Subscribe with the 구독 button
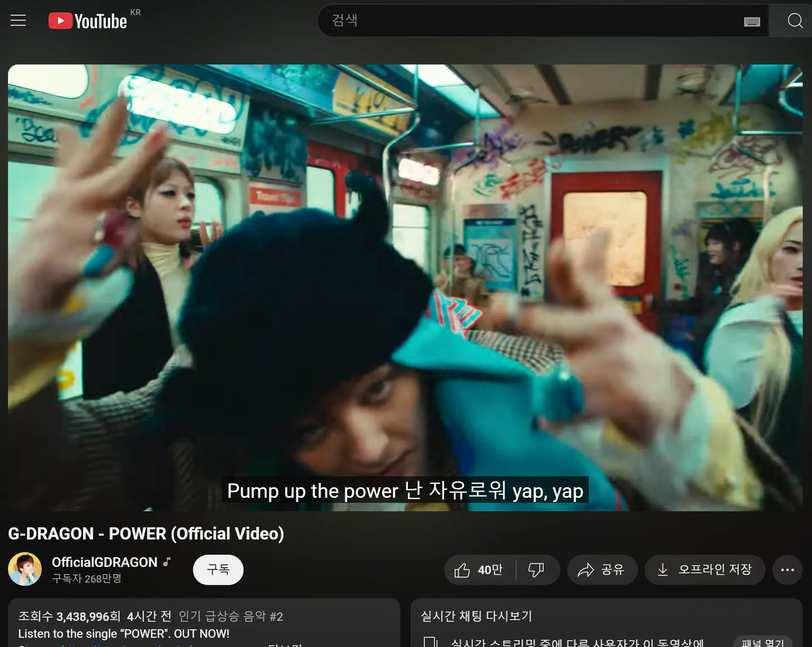Screen dimensions: 812x647 218,570
